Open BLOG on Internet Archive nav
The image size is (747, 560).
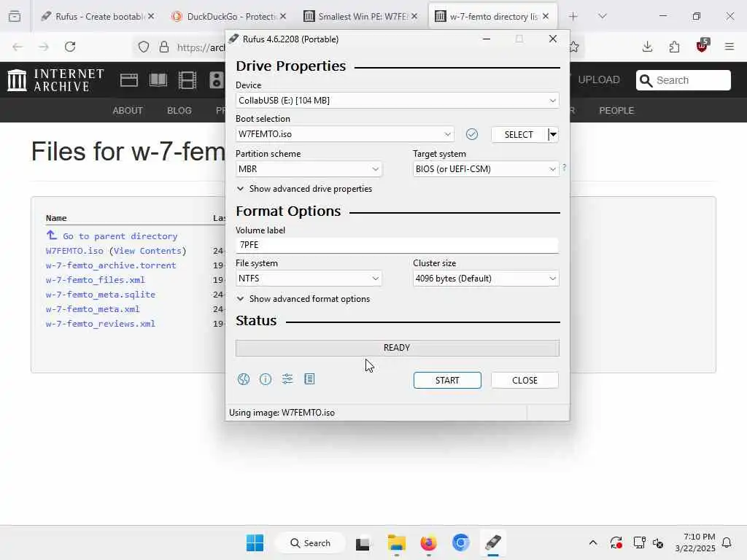coord(179,111)
